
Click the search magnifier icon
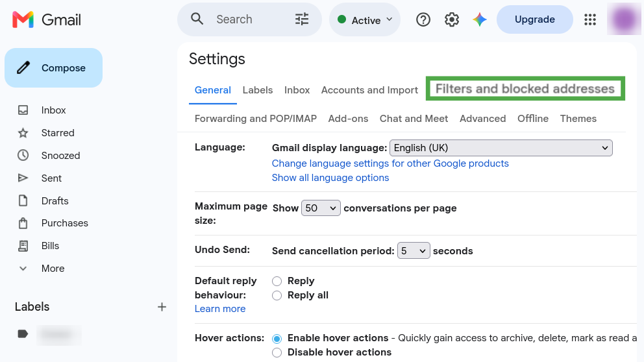point(197,19)
